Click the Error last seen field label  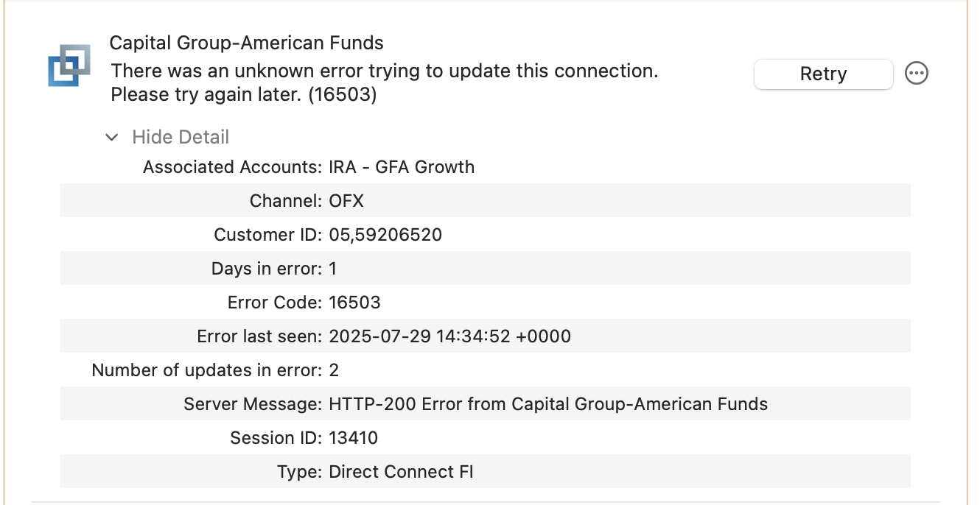pyautogui.click(x=259, y=336)
